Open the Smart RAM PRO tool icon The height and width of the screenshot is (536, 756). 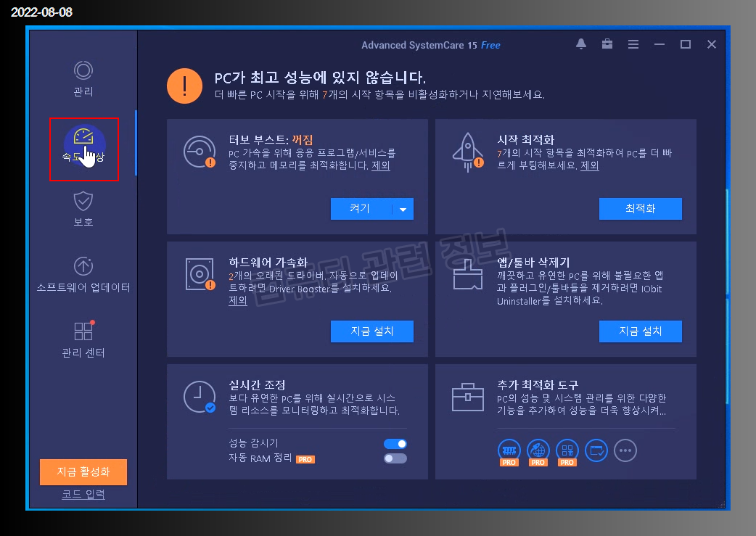pyautogui.click(x=509, y=452)
